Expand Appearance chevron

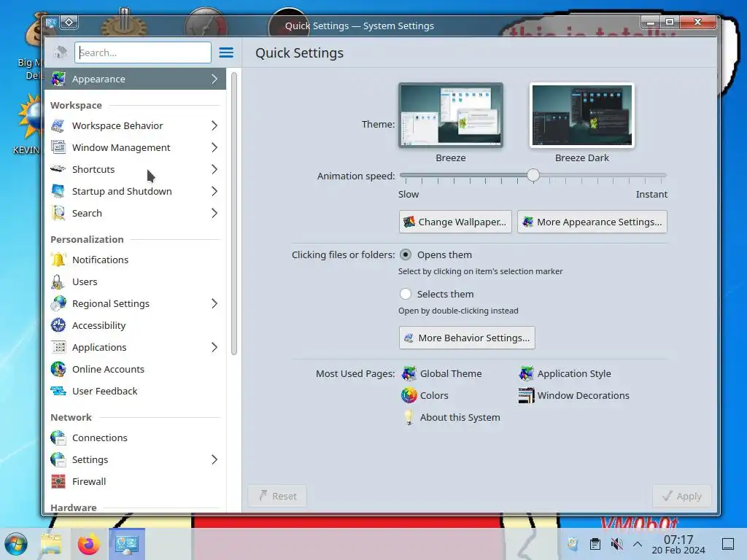[214, 79]
